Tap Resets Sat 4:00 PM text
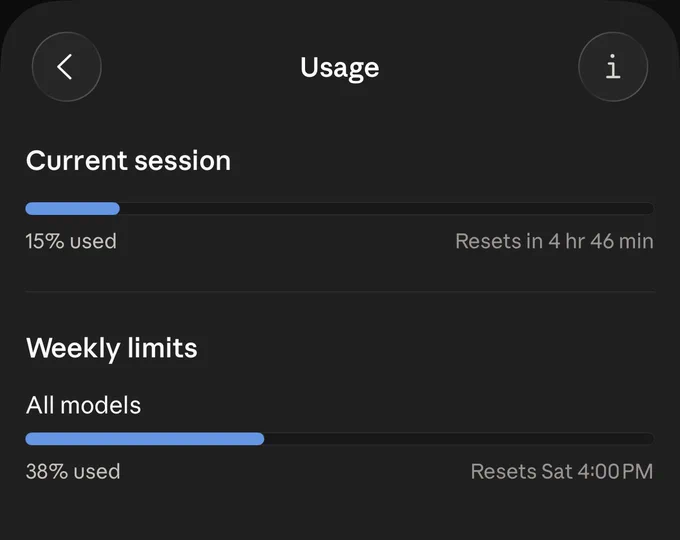The height and width of the screenshot is (540, 680). 562,471
